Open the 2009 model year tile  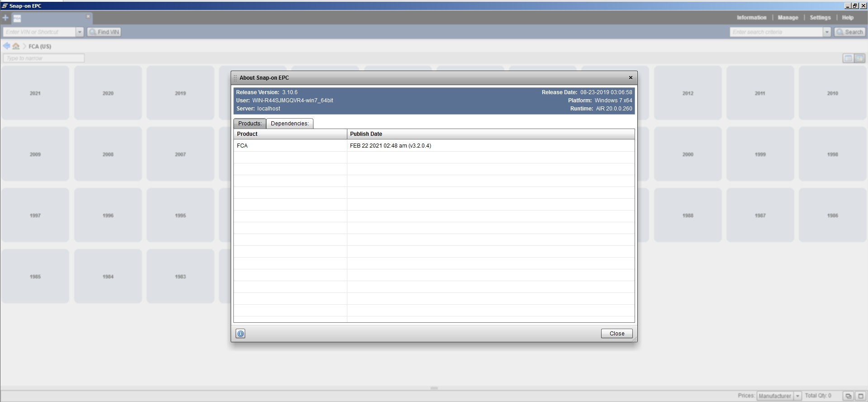coord(35,154)
